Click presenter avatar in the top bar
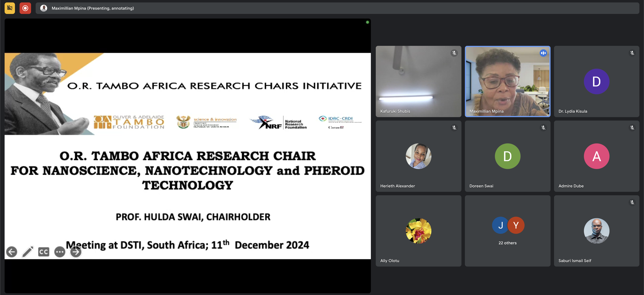The height and width of the screenshot is (295, 644). [44, 8]
